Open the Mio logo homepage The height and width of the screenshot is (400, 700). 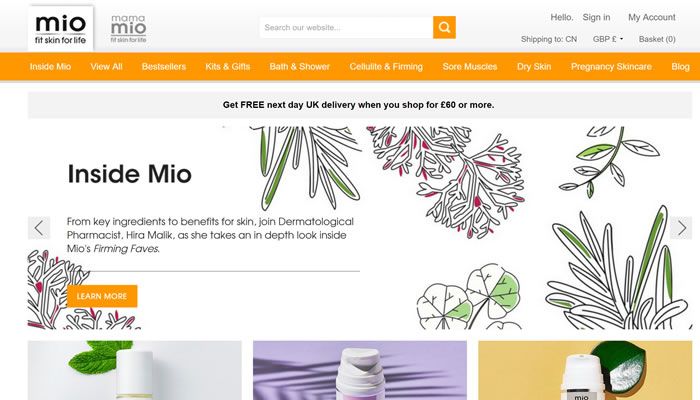pyautogui.click(x=61, y=29)
